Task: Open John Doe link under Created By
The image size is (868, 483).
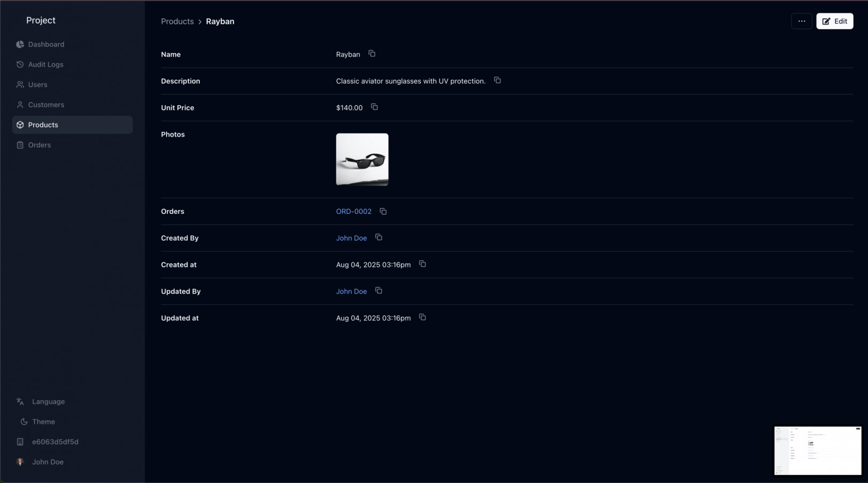Action: coord(351,238)
